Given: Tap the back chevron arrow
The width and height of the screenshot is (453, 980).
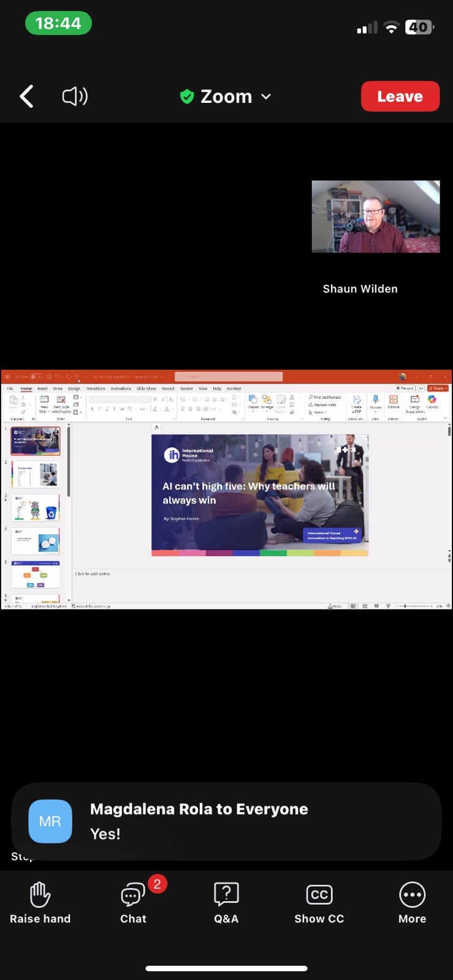Looking at the screenshot, I should (x=26, y=97).
